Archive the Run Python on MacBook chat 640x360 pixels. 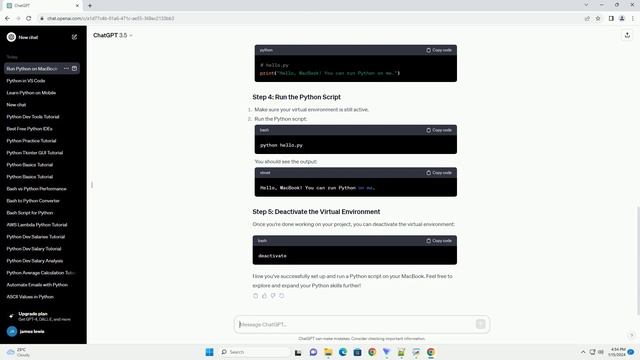pos(74,69)
